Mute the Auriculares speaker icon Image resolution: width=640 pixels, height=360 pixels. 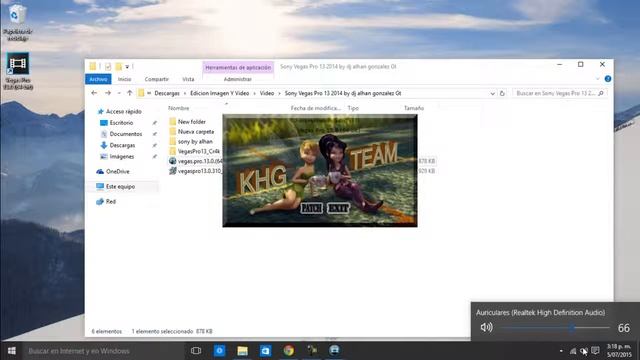point(486,327)
